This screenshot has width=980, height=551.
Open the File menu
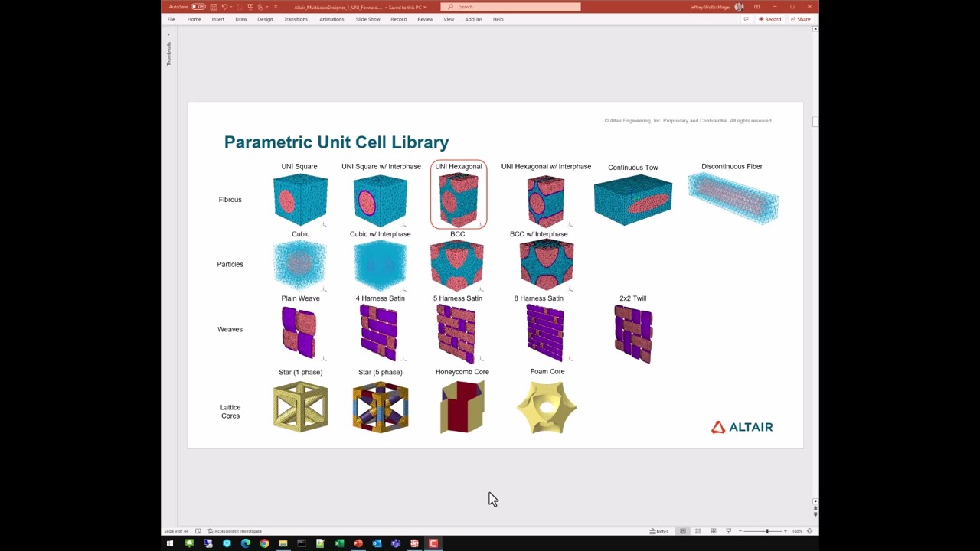[171, 19]
